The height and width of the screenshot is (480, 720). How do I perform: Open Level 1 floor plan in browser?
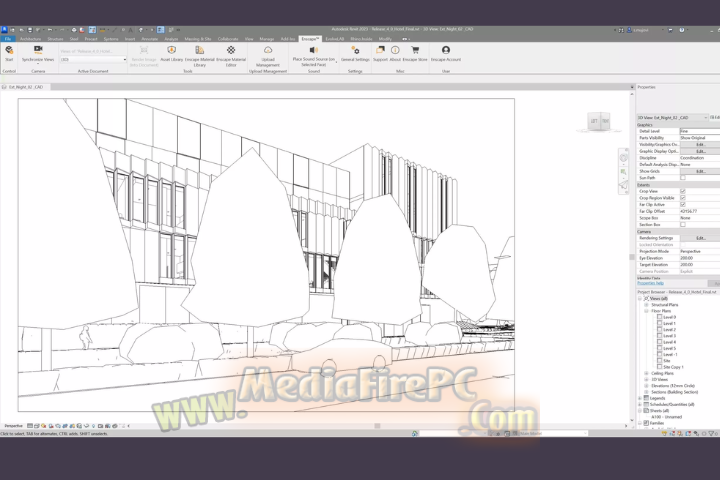coord(669,323)
